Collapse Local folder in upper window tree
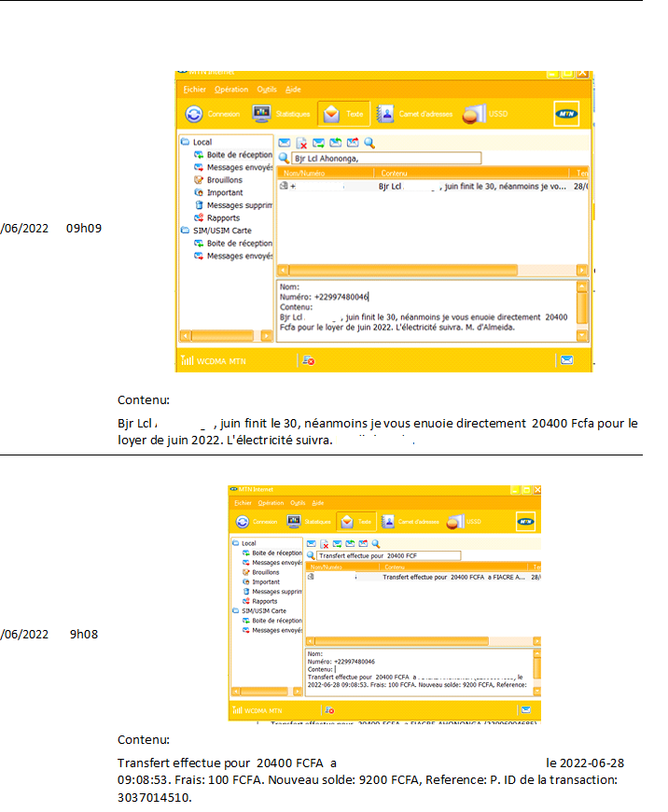 (x=186, y=143)
